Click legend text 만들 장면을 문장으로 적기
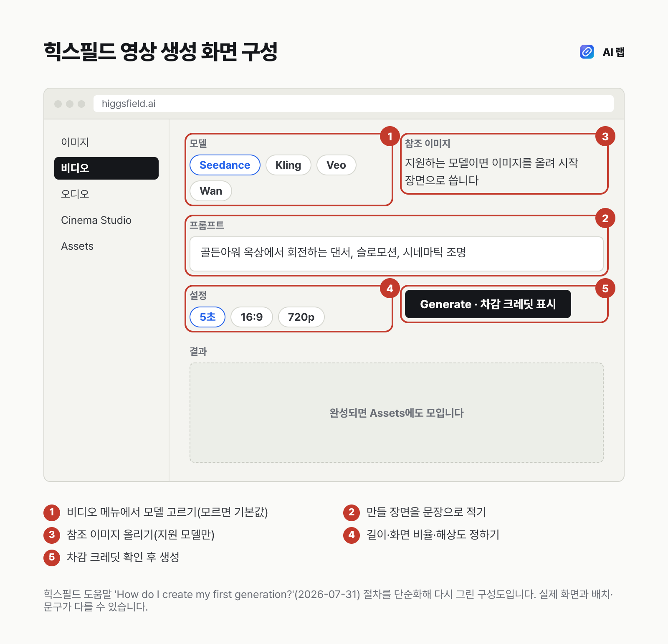The width and height of the screenshot is (668, 644). [426, 512]
